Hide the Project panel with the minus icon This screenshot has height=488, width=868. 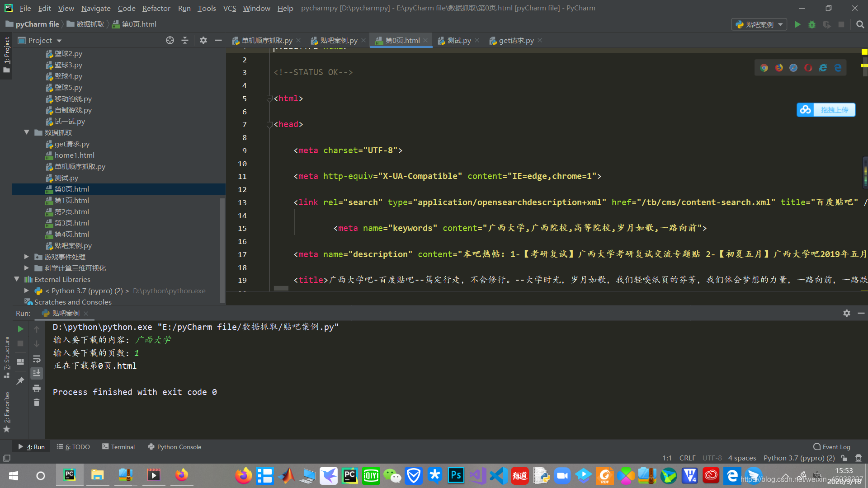tap(218, 40)
